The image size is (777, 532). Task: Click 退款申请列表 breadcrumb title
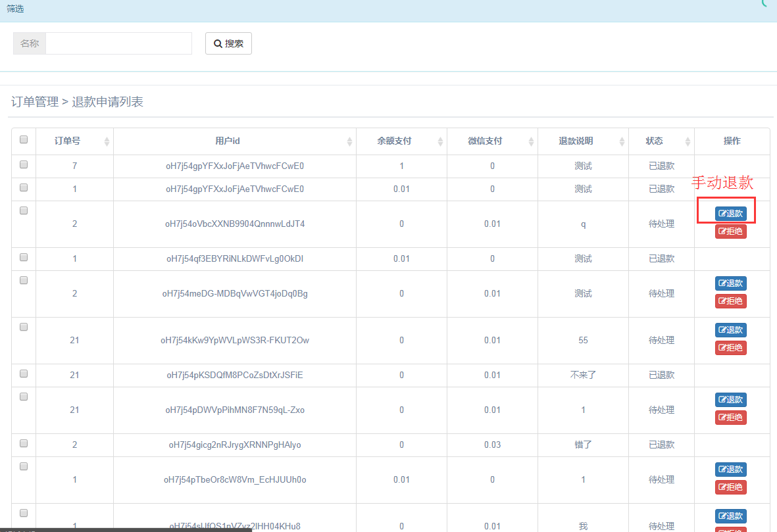click(107, 102)
